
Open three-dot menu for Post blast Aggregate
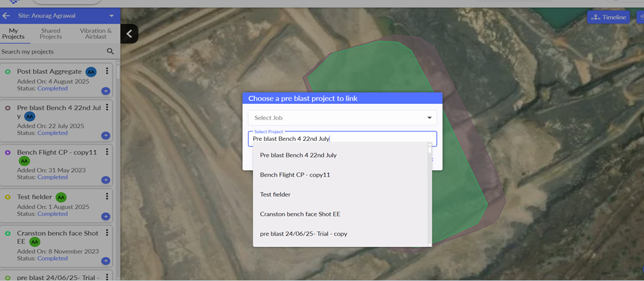106,71
